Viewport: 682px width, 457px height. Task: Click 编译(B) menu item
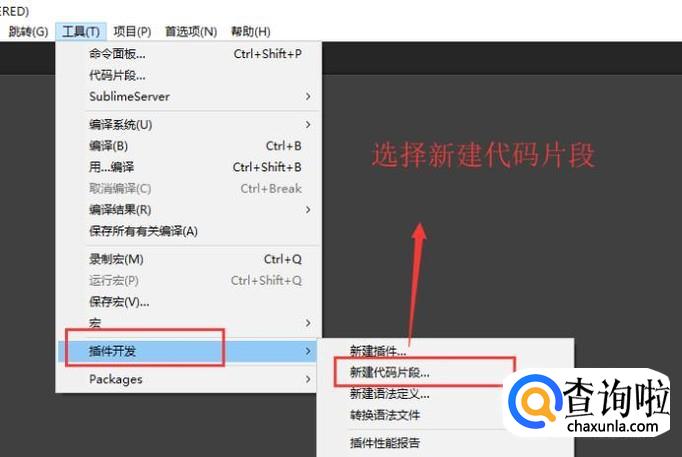[188, 146]
